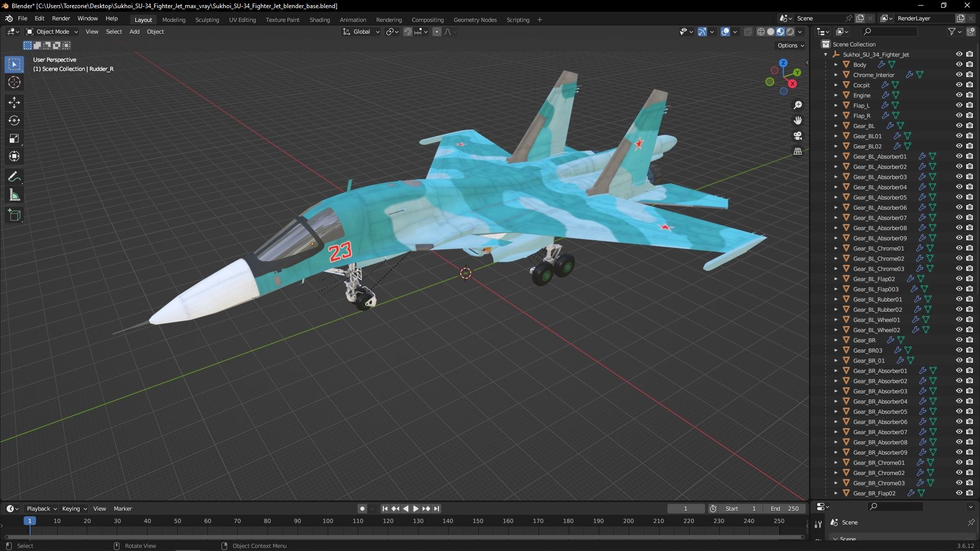This screenshot has width=980, height=551.
Task: Toggle proportional editing
Action: point(437,32)
